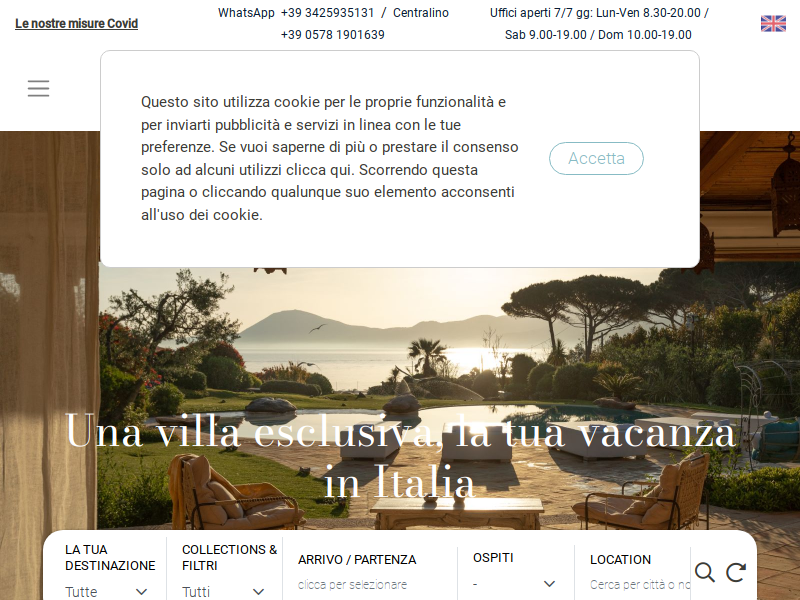Click the COLLECTIONS & FILTRI label
This screenshot has width=800, height=600.
[x=230, y=558]
